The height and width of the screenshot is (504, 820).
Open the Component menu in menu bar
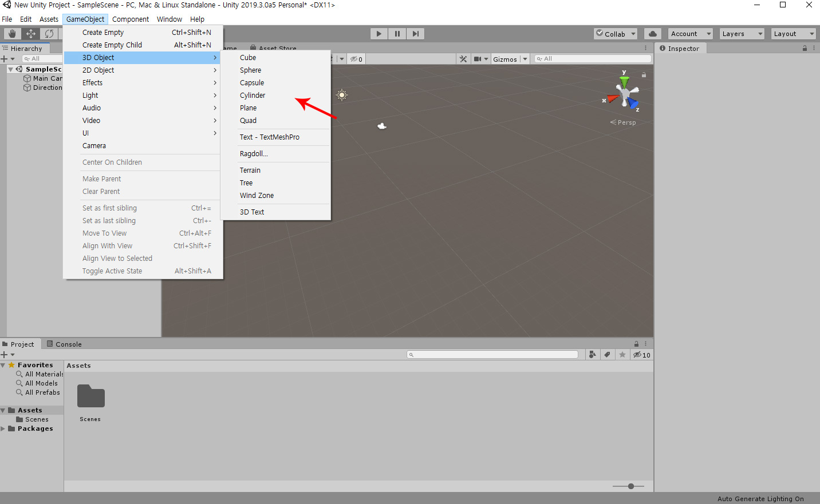(x=131, y=19)
